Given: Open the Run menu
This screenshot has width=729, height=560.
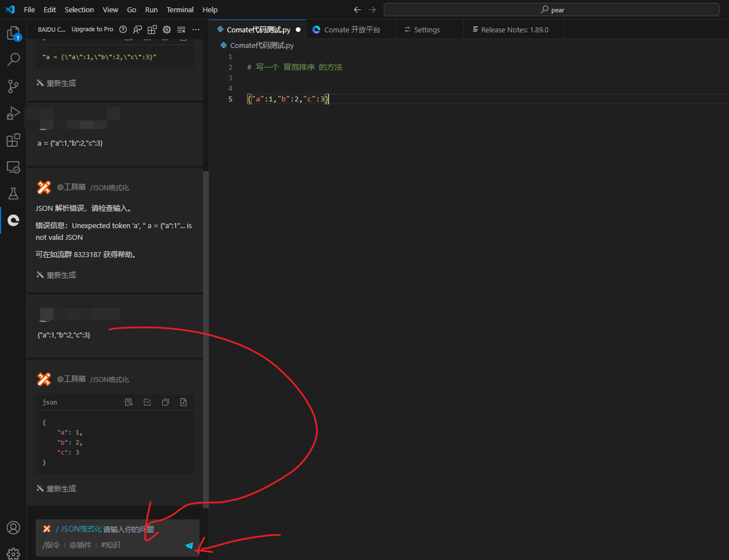Looking at the screenshot, I should click(151, 9).
